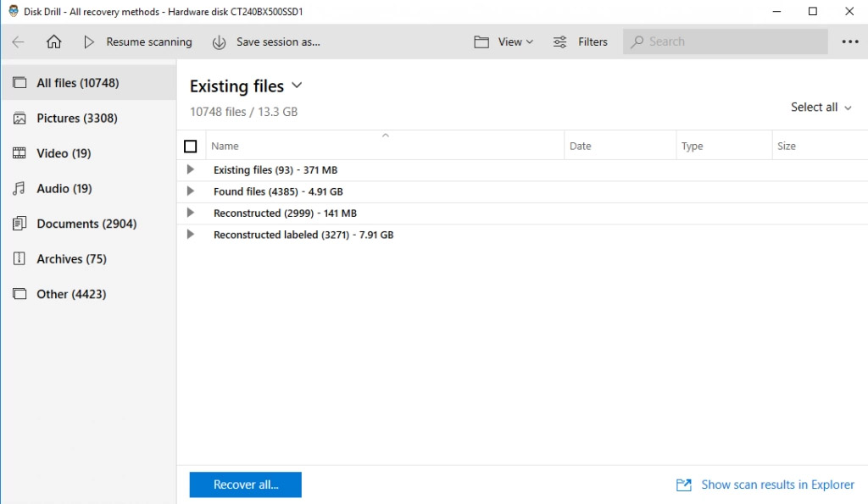This screenshot has height=504, width=868.
Task: Click into the Search input field
Action: pyautogui.click(x=726, y=42)
